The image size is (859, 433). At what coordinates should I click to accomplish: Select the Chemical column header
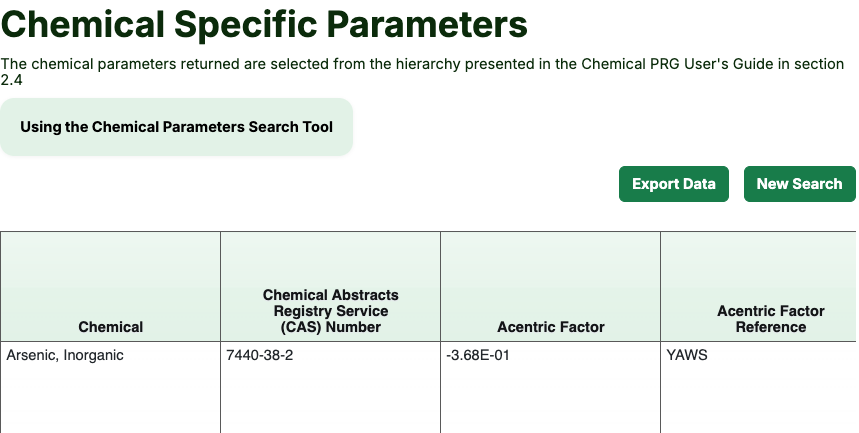[x=110, y=327]
